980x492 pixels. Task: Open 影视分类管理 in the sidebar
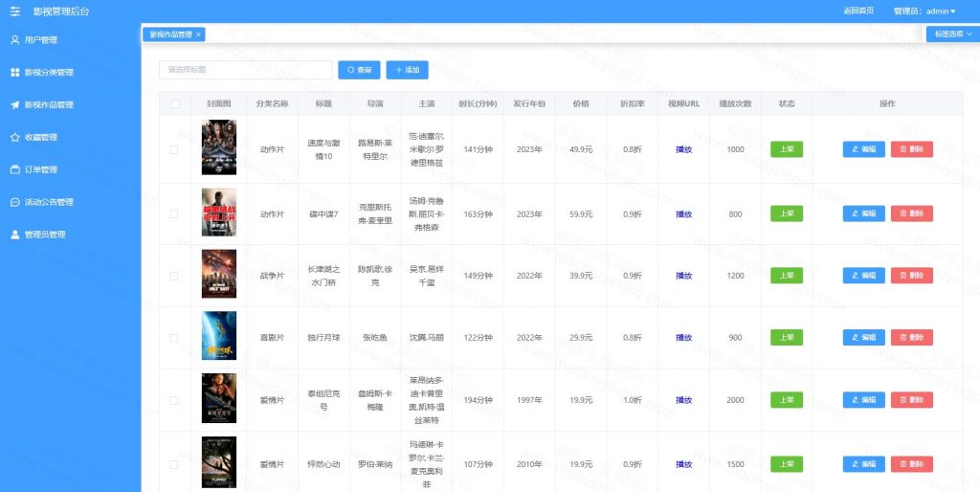(71, 73)
